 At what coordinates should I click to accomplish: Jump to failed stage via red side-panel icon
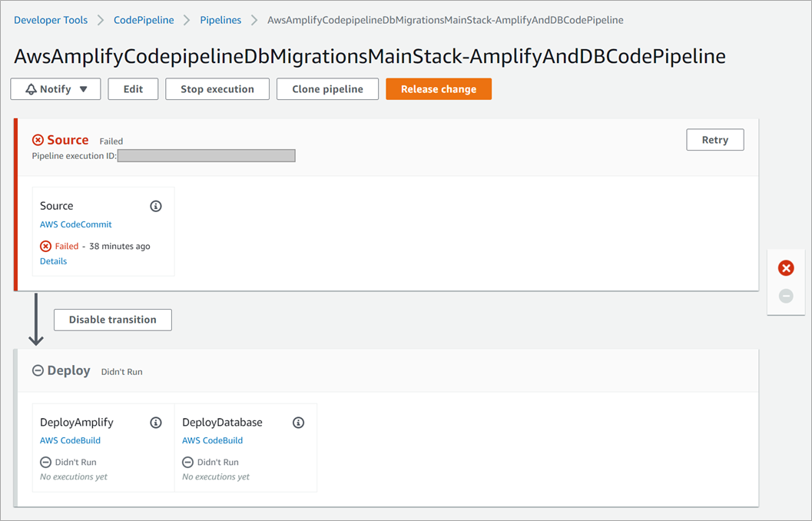(x=786, y=267)
